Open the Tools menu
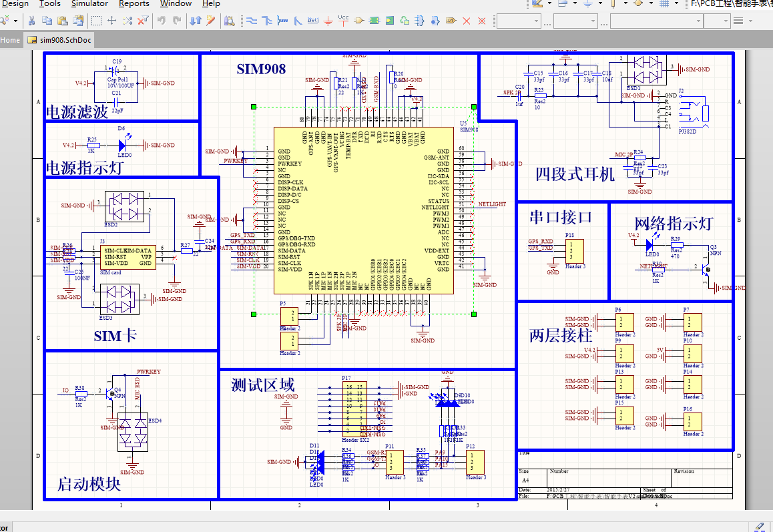This screenshot has width=773, height=532. (x=50, y=3)
